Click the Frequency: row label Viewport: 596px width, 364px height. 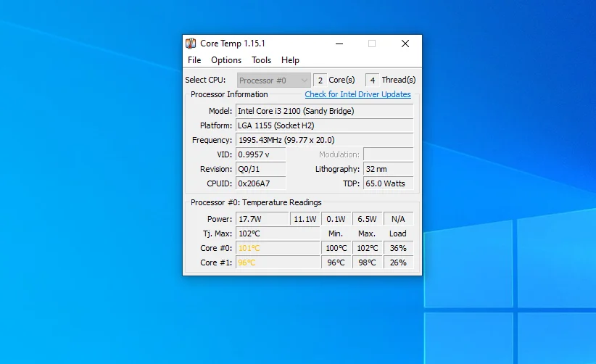point(212,140)
